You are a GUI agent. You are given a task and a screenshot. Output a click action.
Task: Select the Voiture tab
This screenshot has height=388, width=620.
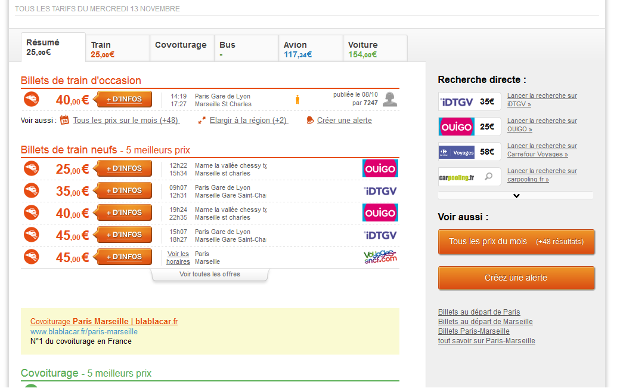pos(375,48)
